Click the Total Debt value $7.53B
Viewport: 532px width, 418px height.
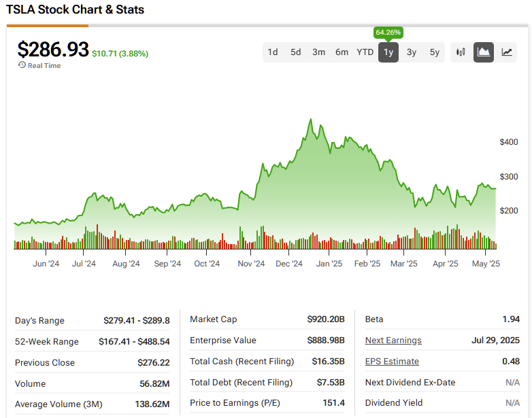click(x=331, y=382)
